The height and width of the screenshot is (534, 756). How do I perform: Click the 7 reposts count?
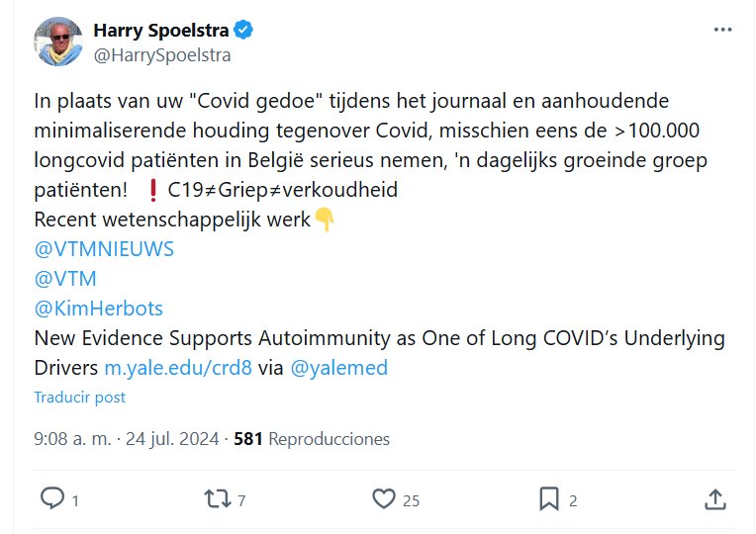(241, 501)
